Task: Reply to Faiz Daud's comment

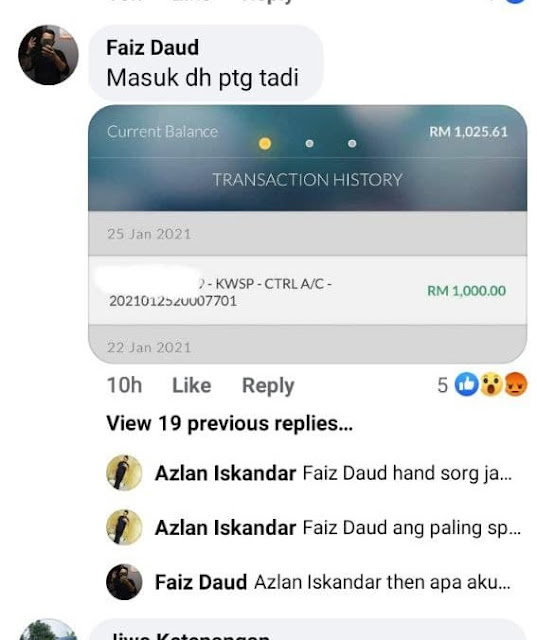Action: pyautogui.click(x=268, y=386)
